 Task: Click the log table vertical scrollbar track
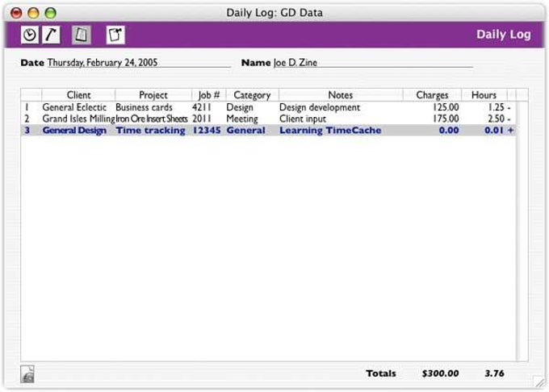522,231
